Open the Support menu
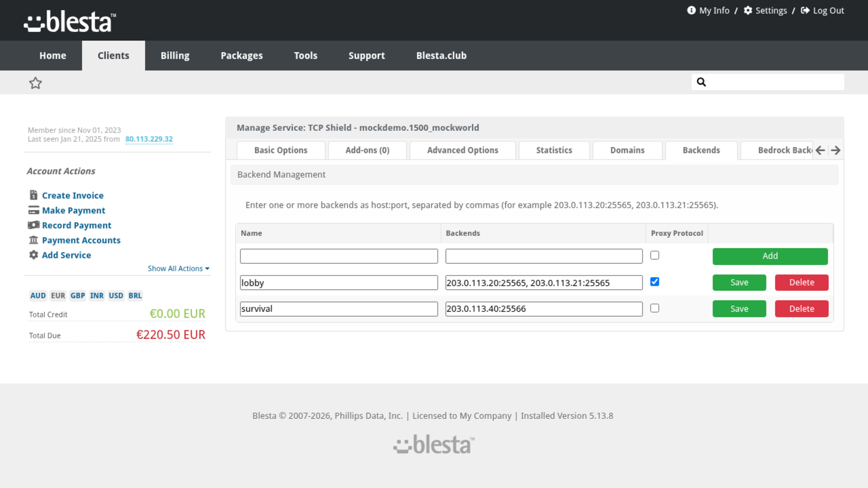The image size is (868, 488). click(x=367, y=56)
